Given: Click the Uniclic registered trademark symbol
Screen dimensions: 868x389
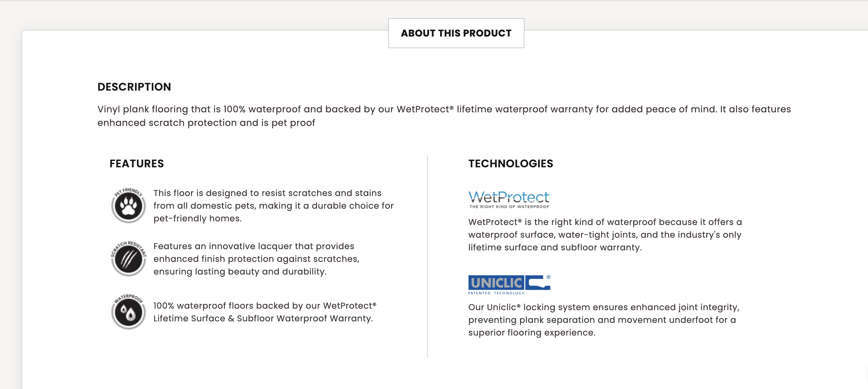Looking at the screenshot, I should click(x=549, y=277).
